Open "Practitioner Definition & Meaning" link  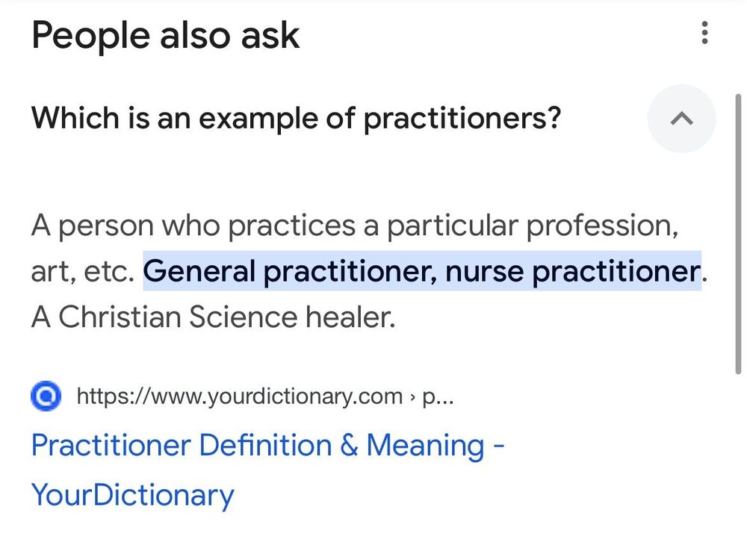[267, 446]
